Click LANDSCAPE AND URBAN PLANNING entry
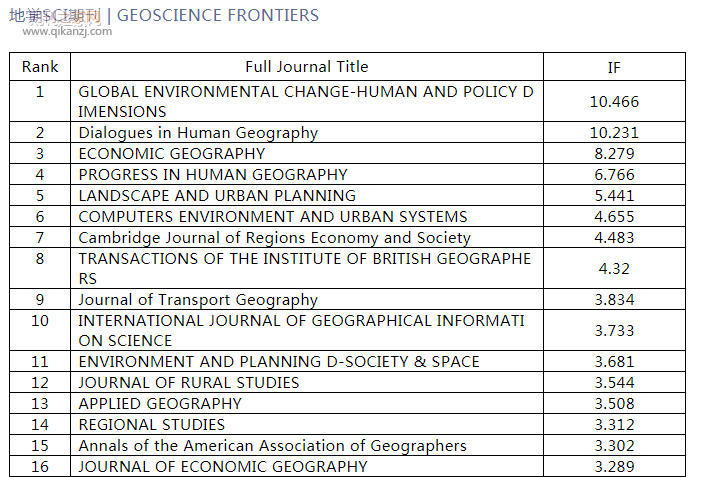The image size is (701, 477). coord(217,195)
